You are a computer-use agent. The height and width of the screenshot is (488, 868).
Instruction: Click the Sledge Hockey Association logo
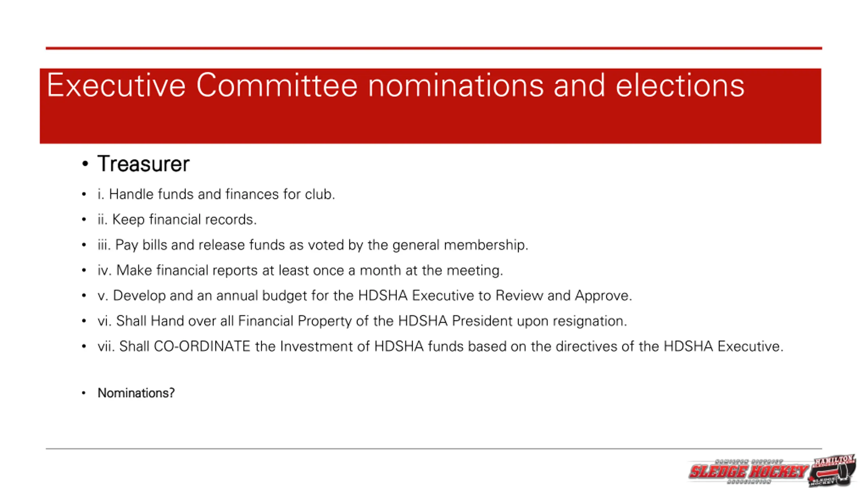(749, 471)
